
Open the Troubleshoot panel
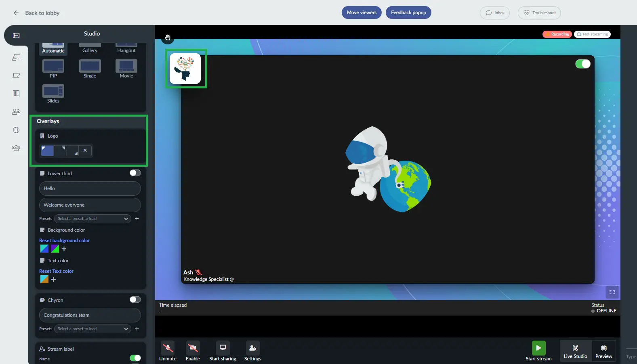coord(539,13)
